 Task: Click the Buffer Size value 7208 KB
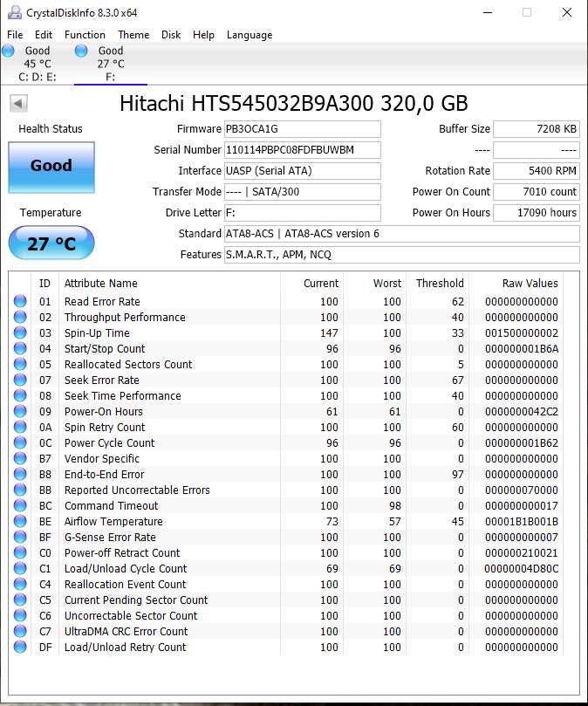pyautogui.click(x=537, y=129)
